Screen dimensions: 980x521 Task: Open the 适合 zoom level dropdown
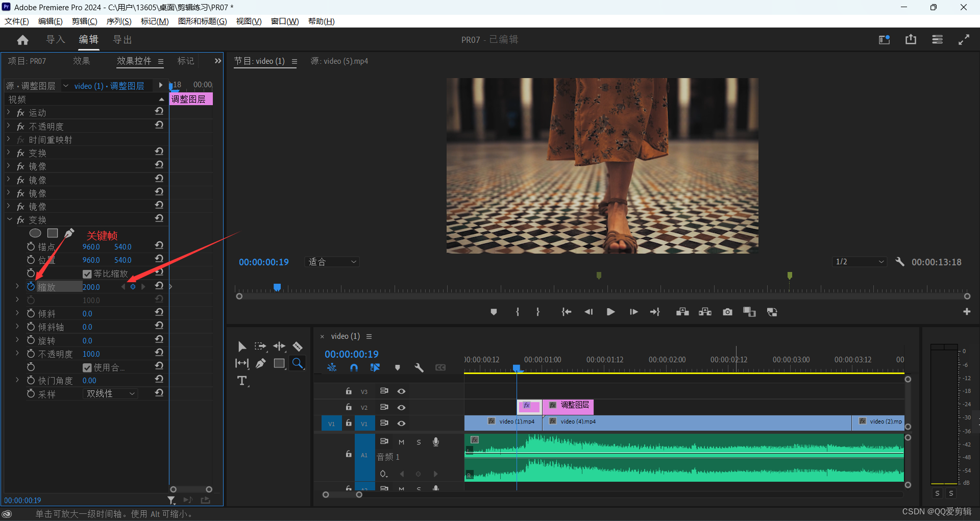[x=332, y=262]
